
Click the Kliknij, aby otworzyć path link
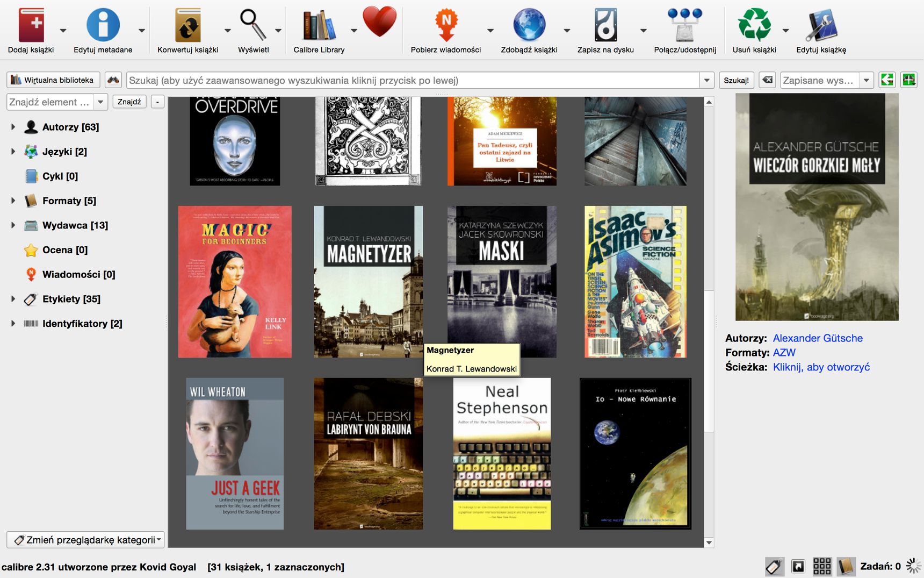(821, 367)
